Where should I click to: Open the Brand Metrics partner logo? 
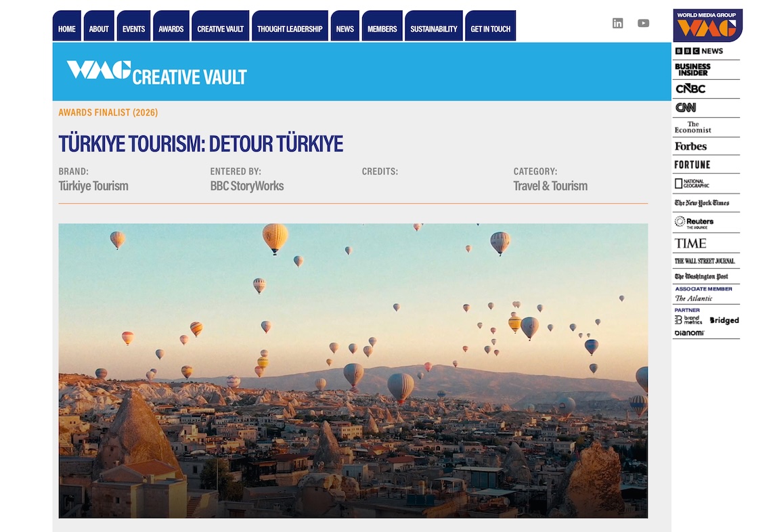point(688,320)
